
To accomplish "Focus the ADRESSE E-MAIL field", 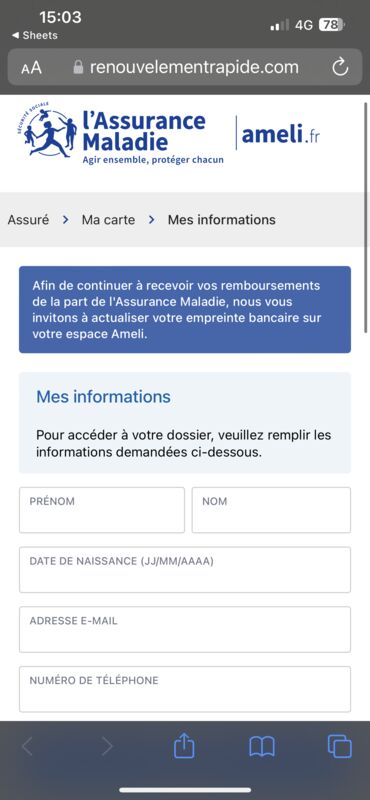I will 185,630.
